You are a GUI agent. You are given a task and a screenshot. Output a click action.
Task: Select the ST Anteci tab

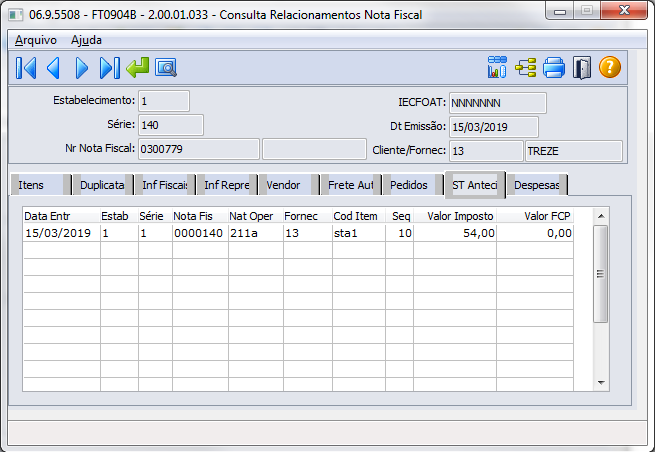(x=475, y=185)
